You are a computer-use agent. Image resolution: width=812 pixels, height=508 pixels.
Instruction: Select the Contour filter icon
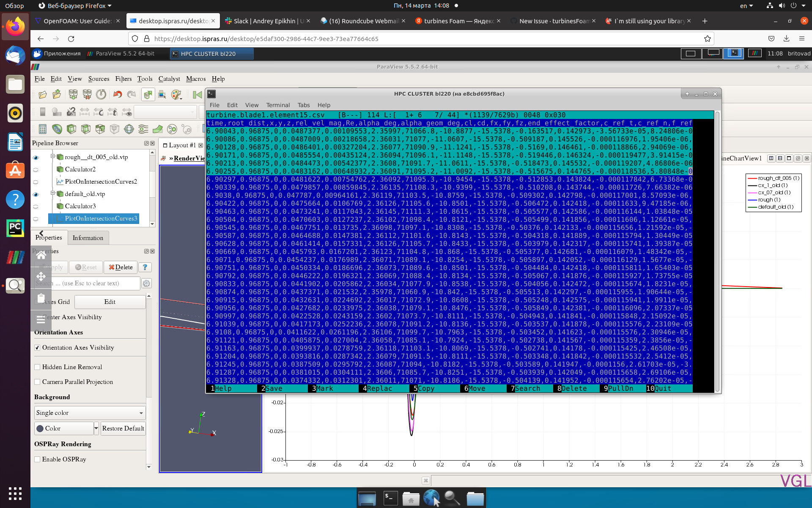57,129
